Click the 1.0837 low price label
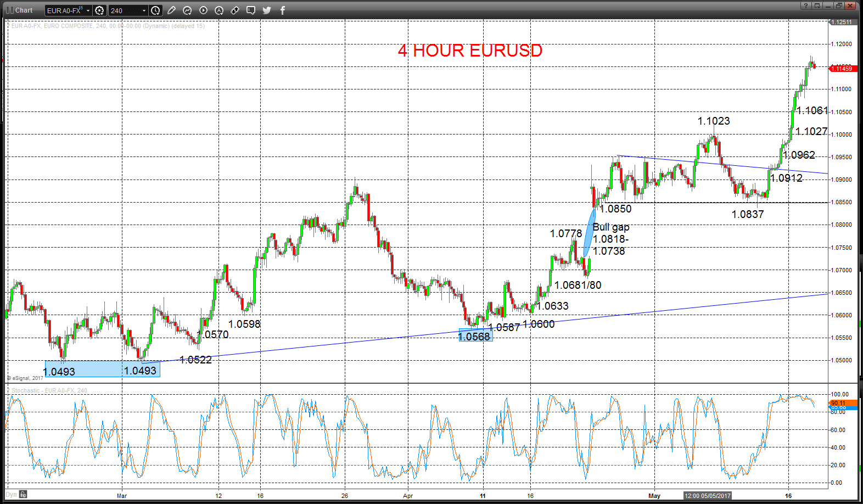The height and width of the screenshot is (504, 863). 748,214
